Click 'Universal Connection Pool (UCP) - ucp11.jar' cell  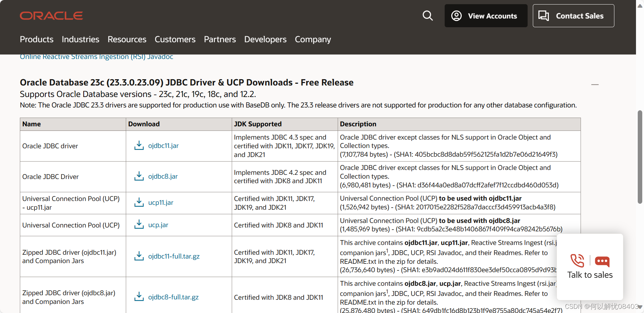73,203
